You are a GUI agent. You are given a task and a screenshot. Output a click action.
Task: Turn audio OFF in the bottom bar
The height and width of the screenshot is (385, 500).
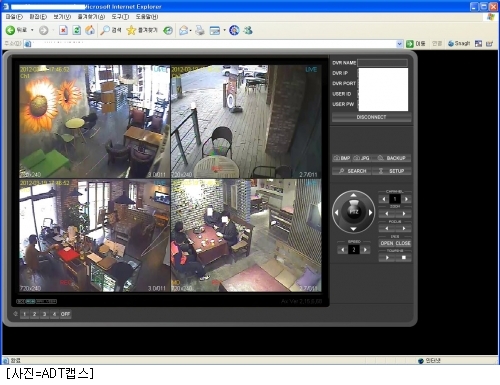(x=65, y=314)
